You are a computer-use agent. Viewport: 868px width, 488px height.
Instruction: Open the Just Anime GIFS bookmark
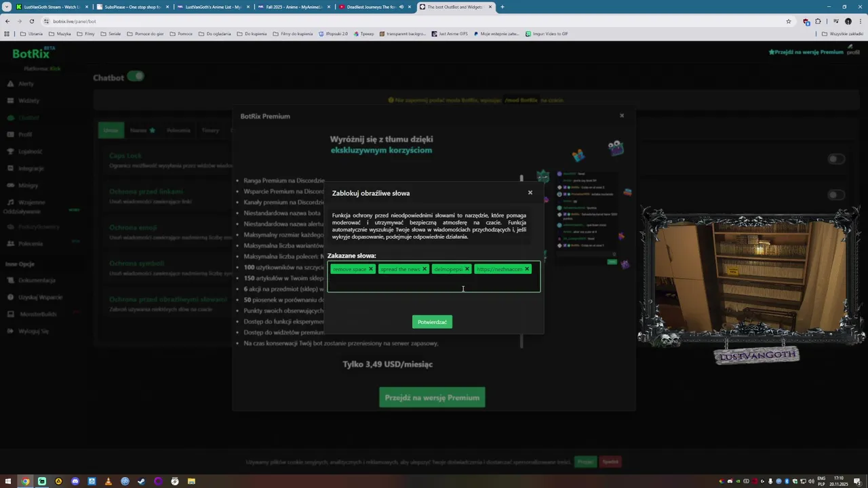[450, 34]
